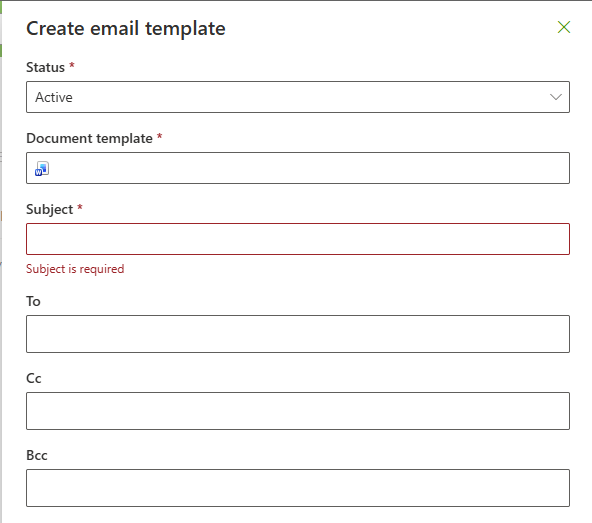Viewport: 592px width, 523px height.
Task: Click into the empty Subject field
Action: coord(298,239)
